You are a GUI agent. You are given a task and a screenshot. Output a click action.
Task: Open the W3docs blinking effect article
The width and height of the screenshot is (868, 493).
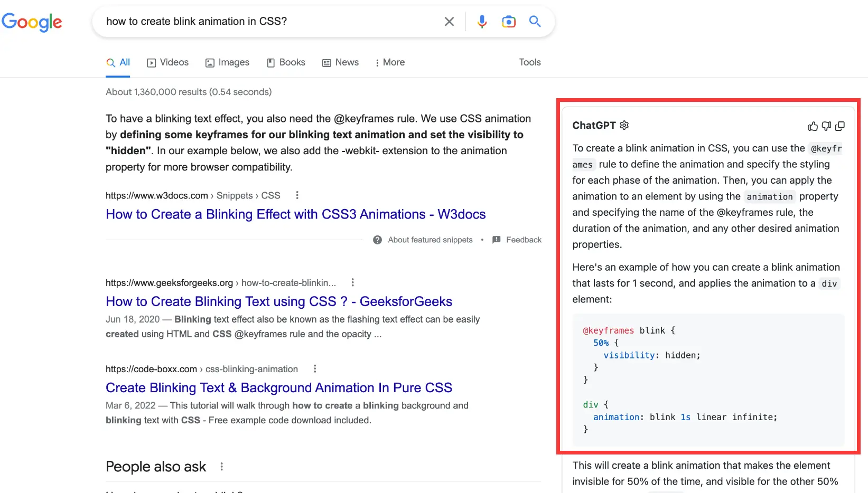pyautogui.click(x=295, y=214)
